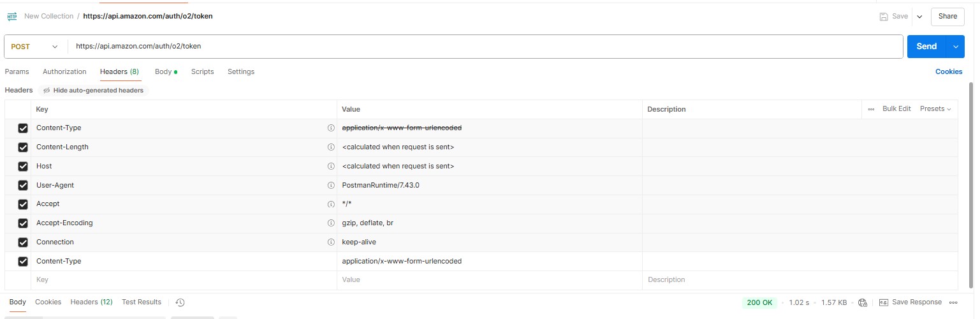Open the POST method dropdown
This screenshot has height=319, width=980.
point(36,47)
